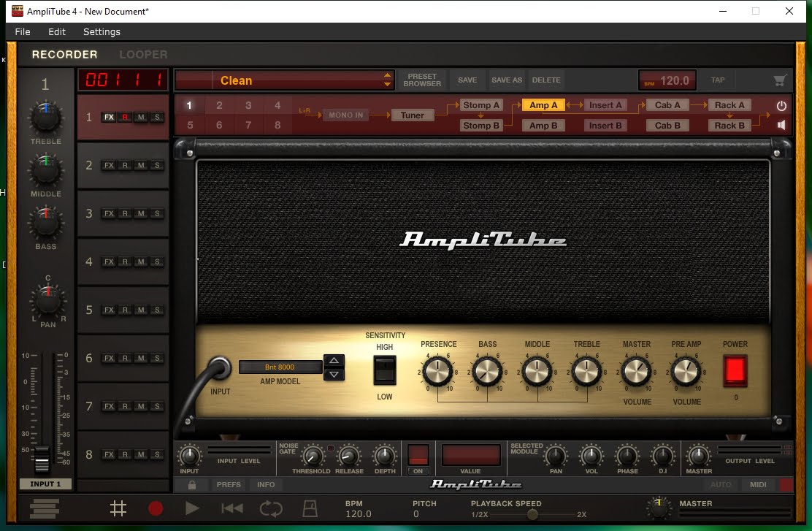Mute track 2 with its M button
Viewport: 812px width, 531px height.
(141, 165)
